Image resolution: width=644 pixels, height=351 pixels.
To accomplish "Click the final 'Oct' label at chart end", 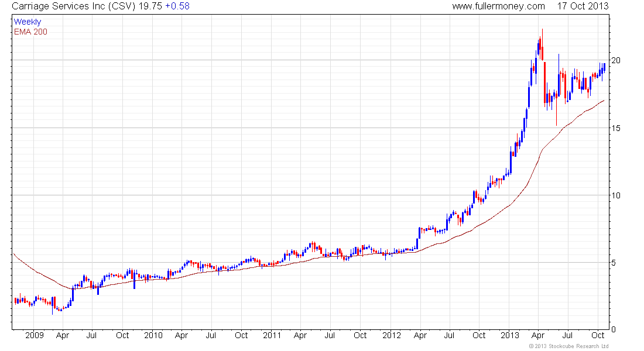I will (598, 335).
